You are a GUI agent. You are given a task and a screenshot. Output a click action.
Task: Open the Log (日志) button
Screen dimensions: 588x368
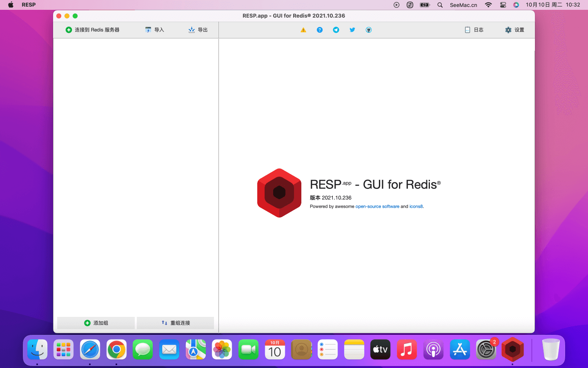pos(474,30)
